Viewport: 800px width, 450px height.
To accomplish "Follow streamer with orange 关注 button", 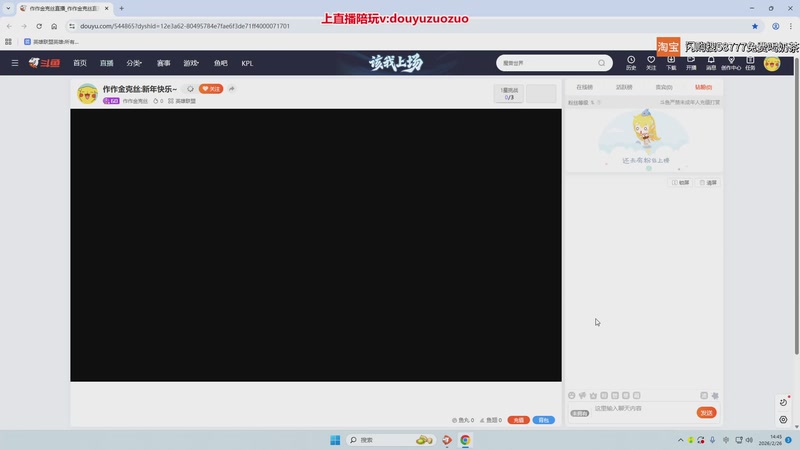I will (x=211, y=89).
